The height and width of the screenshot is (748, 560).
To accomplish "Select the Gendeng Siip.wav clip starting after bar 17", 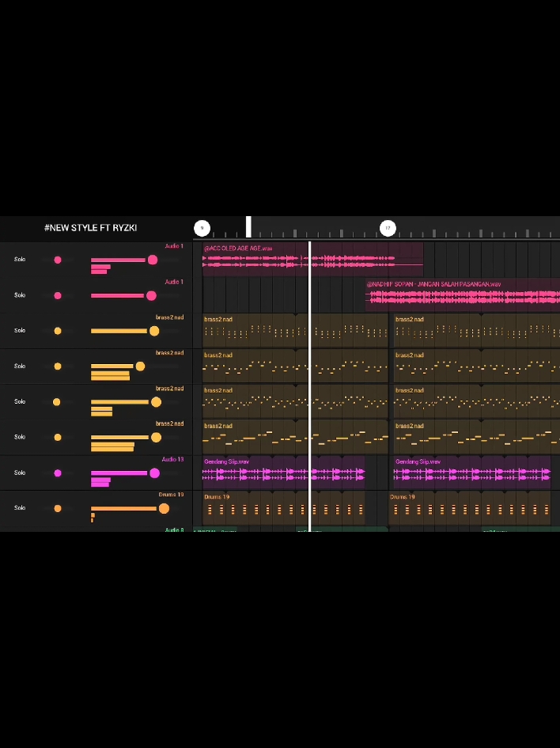I will (x=472, y=473).
